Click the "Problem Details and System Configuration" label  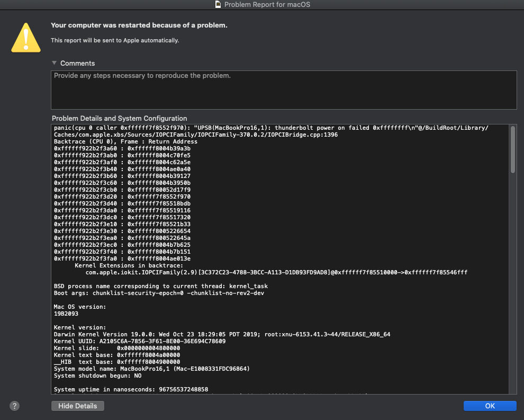[x=119, y=119]
